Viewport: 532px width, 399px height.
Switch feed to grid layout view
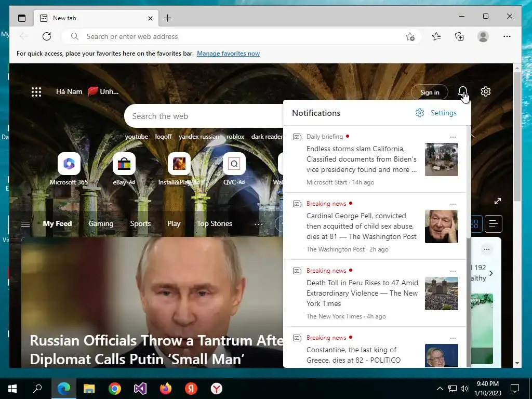476,223
